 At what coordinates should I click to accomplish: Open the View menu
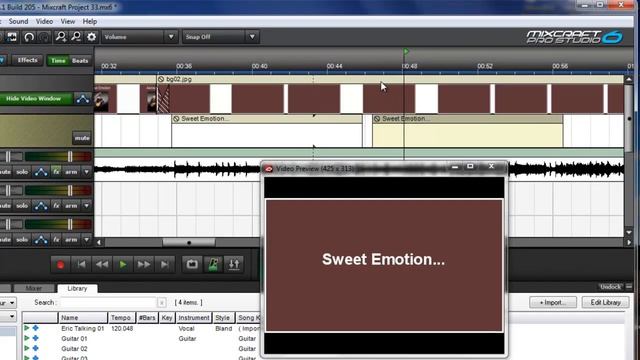click(x=68, y=22)
